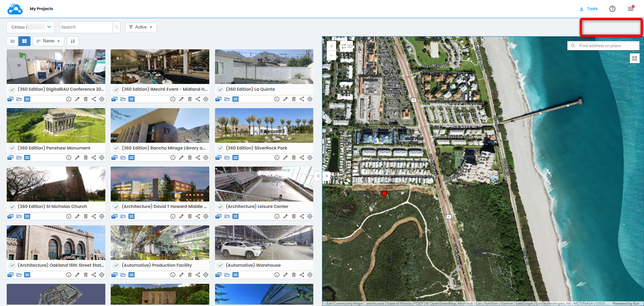
Task: Zoom out on the map
Action: point(331,55)
